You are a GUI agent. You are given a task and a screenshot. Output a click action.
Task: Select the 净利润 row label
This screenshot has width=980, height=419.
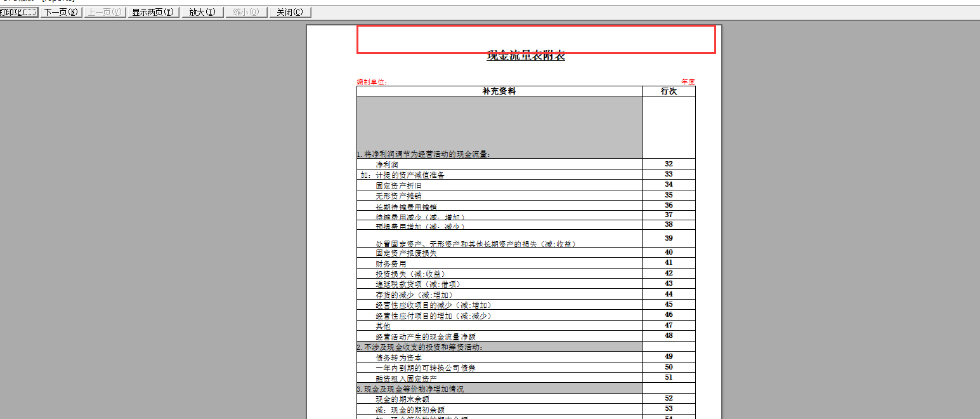click(386, 164)
